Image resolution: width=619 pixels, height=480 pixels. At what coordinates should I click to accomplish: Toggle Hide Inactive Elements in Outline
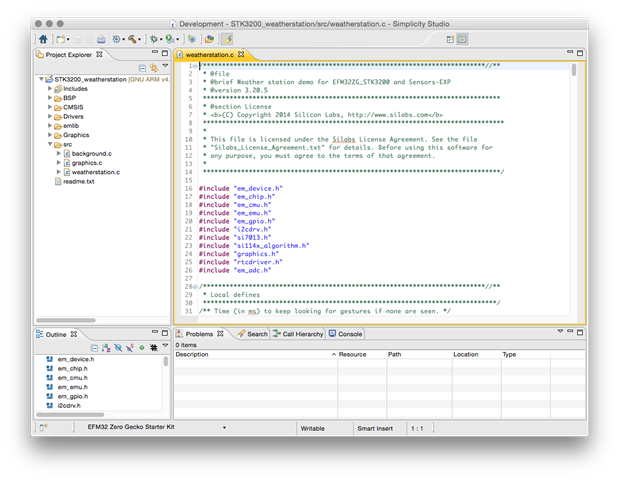tap(154, 348)
